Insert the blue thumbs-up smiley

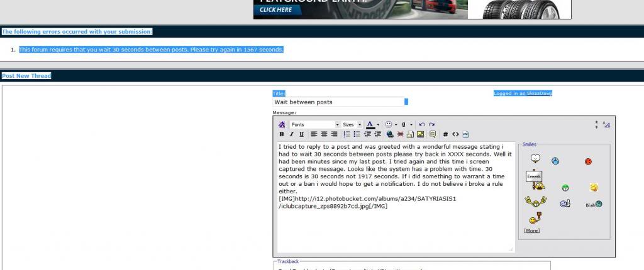565,203
